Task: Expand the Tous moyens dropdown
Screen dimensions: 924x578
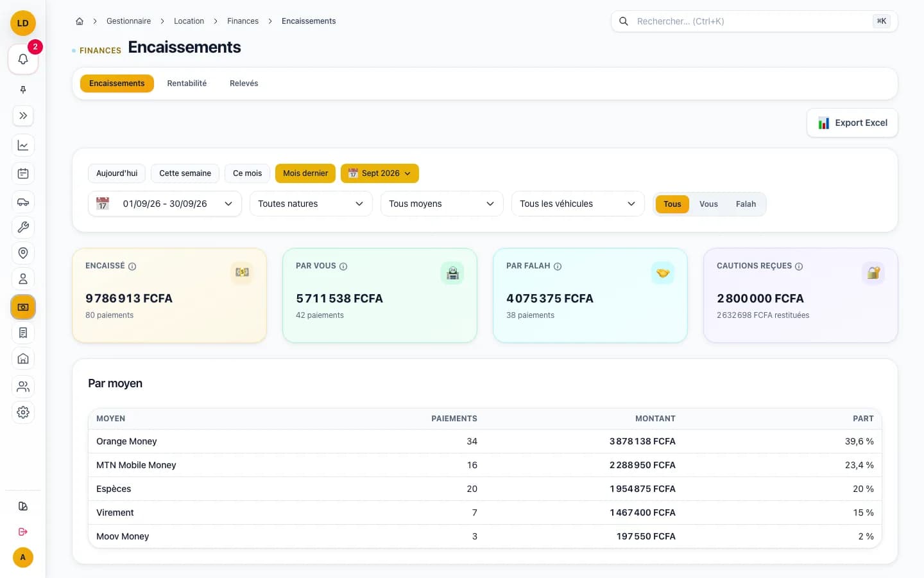Action: [442, 204]
